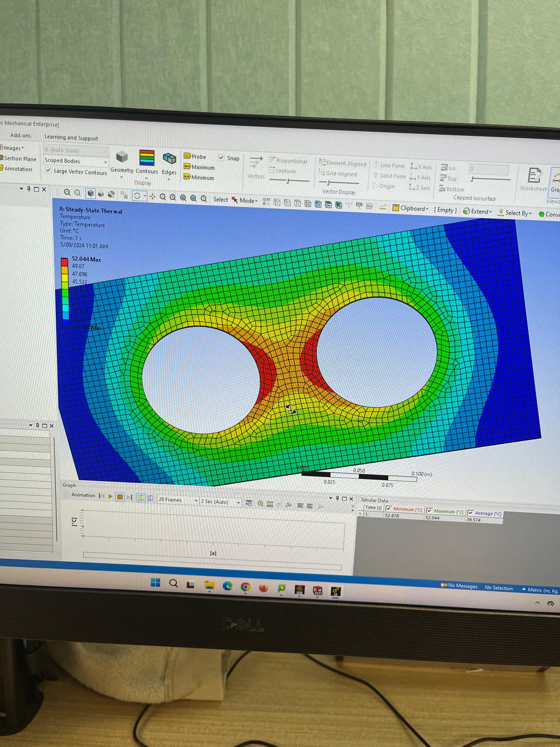
Task: Click the Rotate tool in graphics toolbar
Action: (x=137, y=195)
